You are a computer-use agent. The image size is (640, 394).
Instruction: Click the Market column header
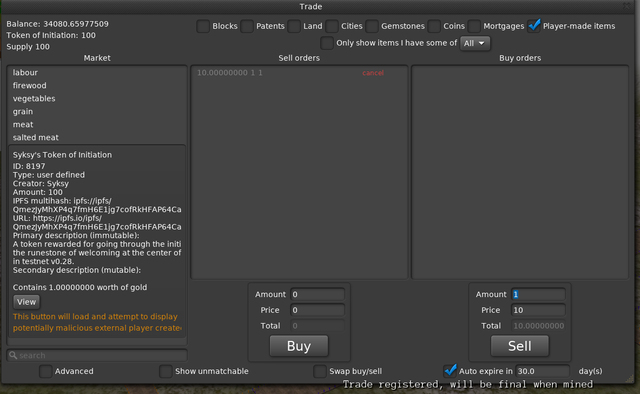click(x=97, y=58)
